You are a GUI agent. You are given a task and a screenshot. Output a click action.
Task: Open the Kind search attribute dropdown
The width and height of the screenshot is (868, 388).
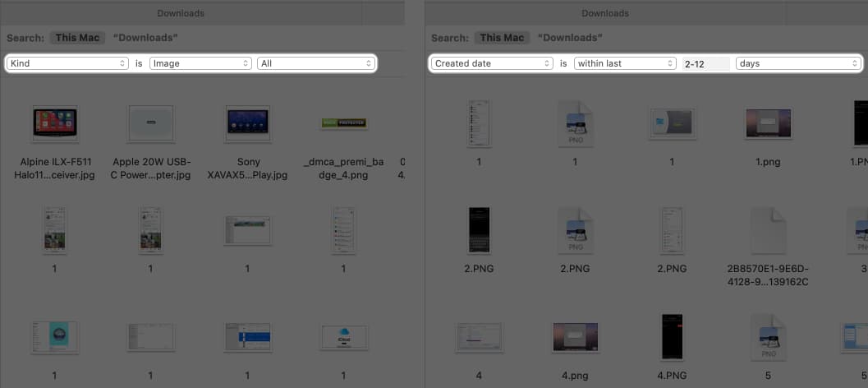pyautogui.click(x=69, y=63)
